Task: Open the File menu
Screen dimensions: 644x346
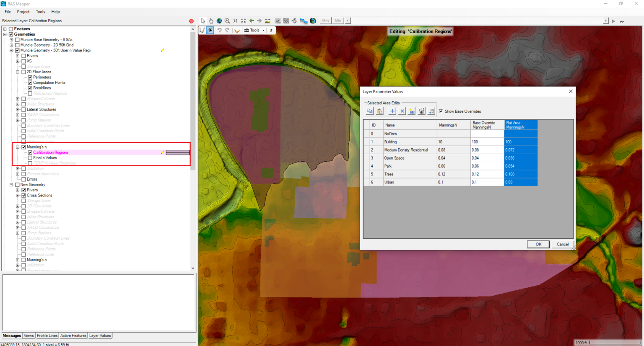Action: 8,12
